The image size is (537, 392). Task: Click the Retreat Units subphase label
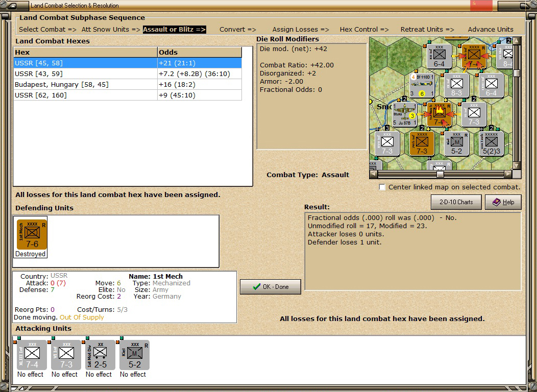427,30
